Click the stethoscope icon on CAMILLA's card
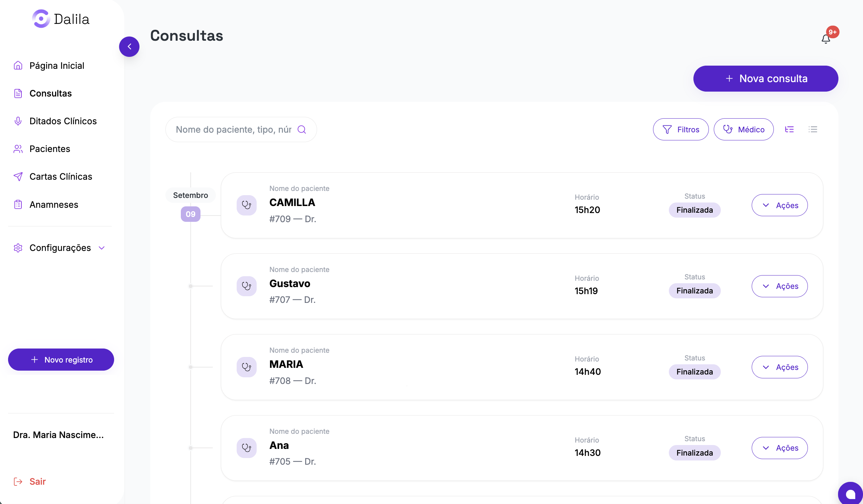The width and height of the screenshot is (863, 504). (x=246, y=205)
